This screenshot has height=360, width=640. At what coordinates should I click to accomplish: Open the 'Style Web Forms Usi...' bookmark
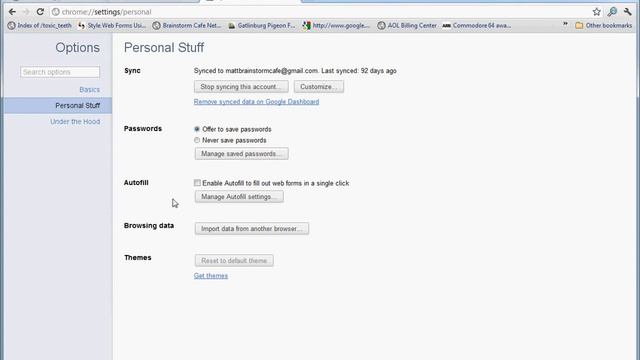[x=112, y=25]
